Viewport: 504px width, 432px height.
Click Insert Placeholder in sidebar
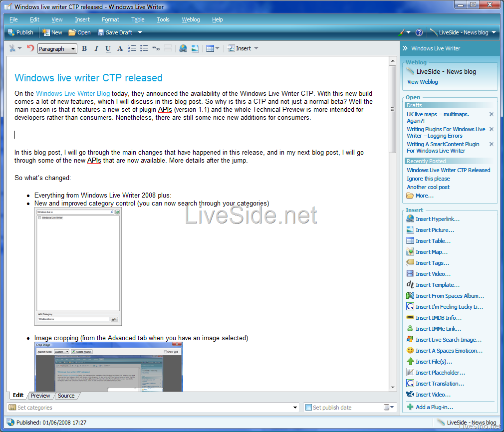(x=436, y=373)
